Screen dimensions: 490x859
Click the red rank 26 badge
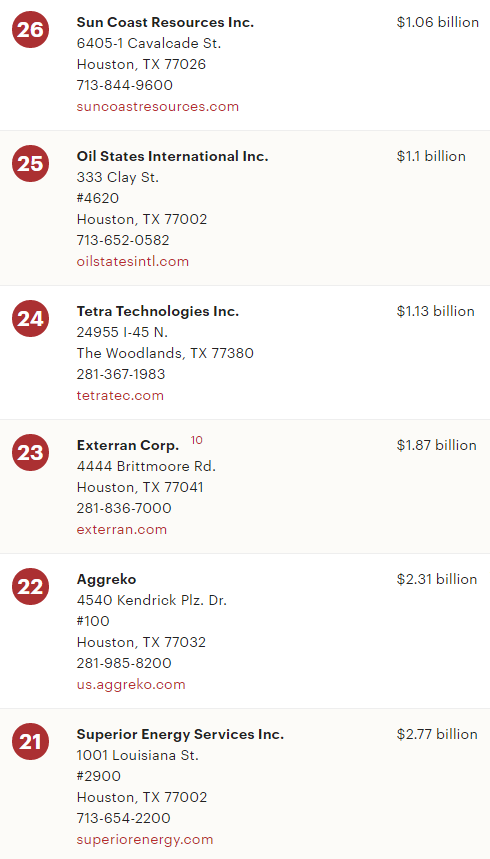30,30
